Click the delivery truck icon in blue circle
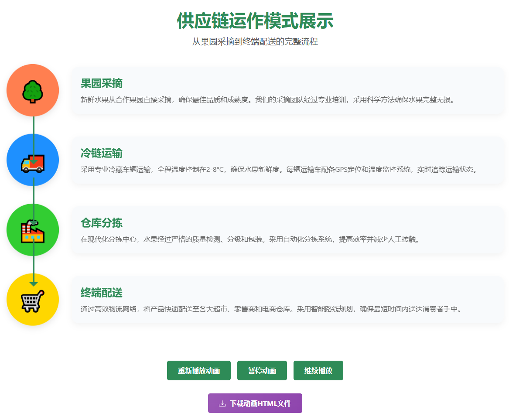 pos(33,163)
